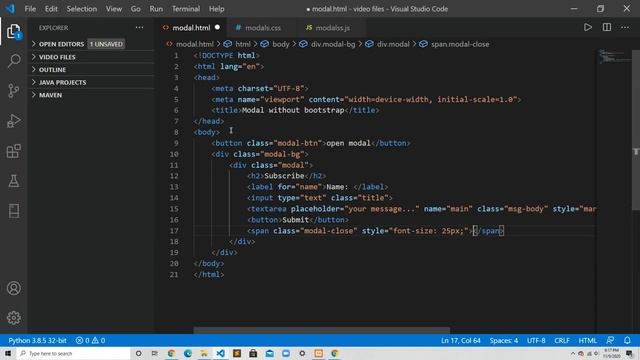Screen dimensions: 640x360
Task: Click the Run file play icon
Action: pyautogui.click(x=587, y=27)
